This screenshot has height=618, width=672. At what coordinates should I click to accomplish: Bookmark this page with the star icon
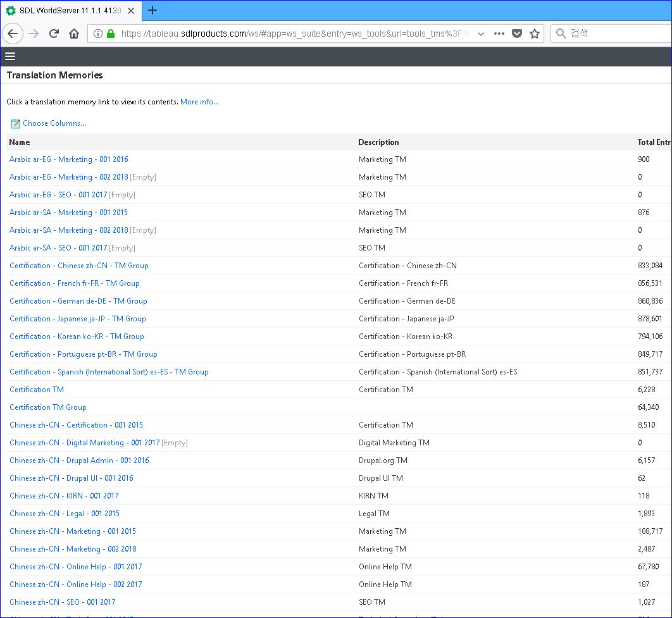[x=535, y=34]
